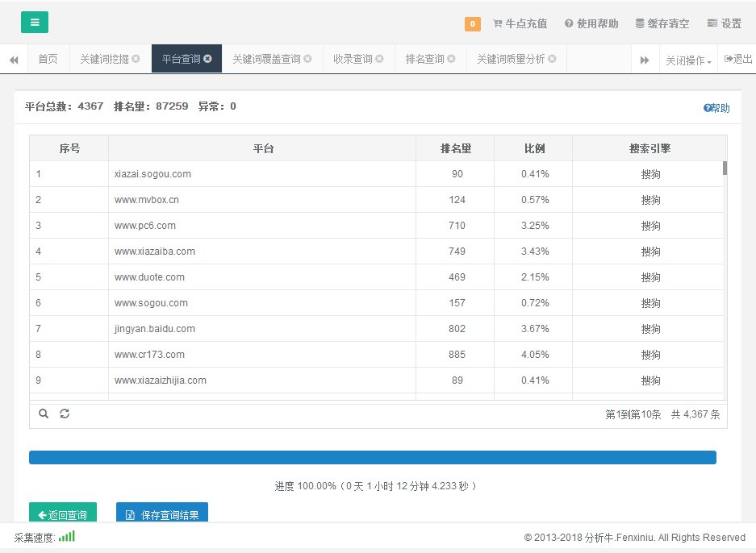Click the search magnifier icon below table
Screen dimensions: 756x553
(x=44, y=414)
